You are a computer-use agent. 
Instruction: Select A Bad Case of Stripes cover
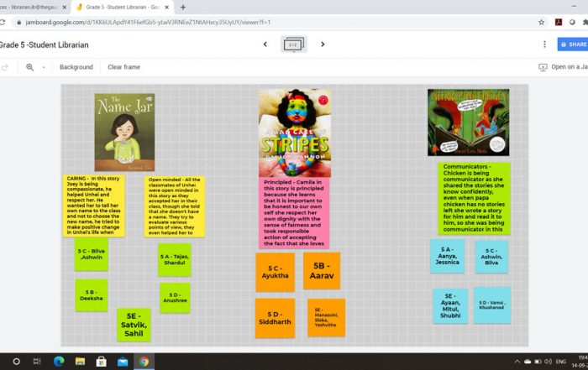295,133
